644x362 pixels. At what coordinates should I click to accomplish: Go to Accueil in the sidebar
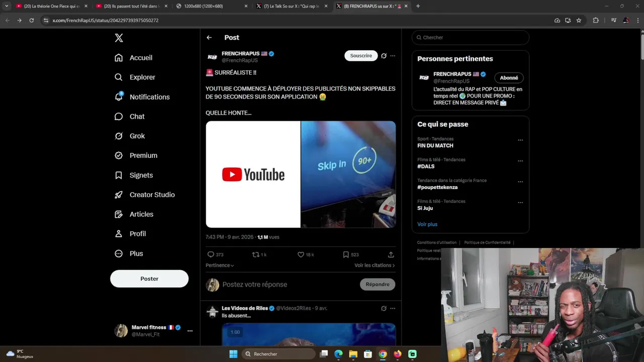[x=133, y=58]
